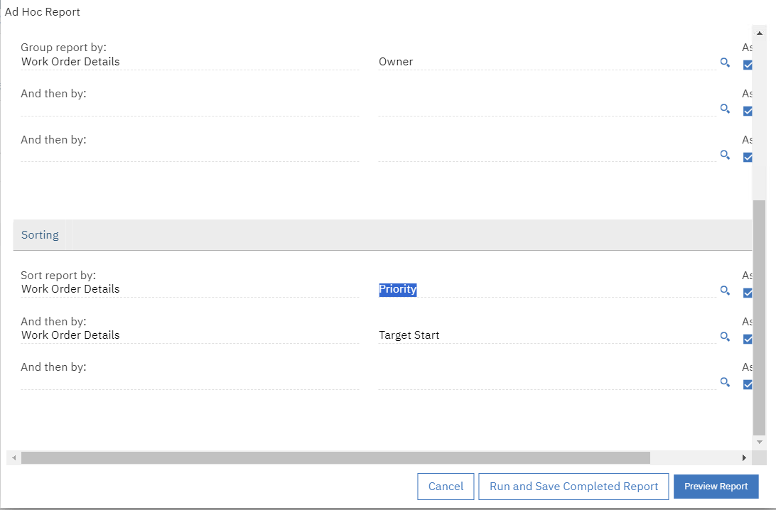Open the lookup for the Target Start sort field
This screenshot has height=510, width=776.
(x=725, y=337)
